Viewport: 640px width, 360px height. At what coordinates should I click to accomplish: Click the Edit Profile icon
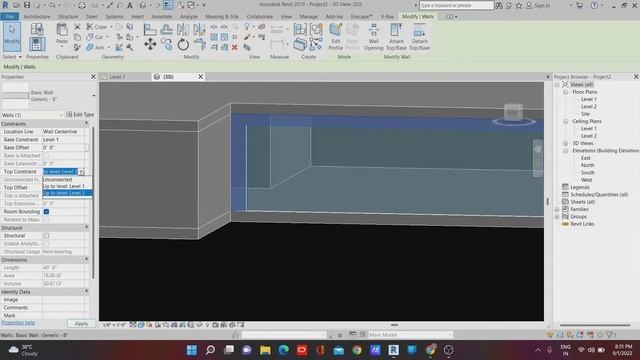coord(336,36)
